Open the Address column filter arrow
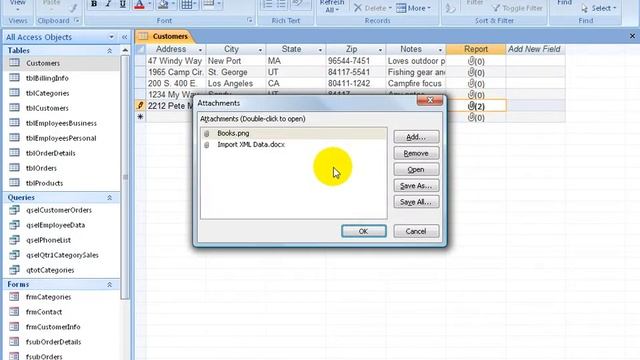The image size is (640, 360). pyautogui.click(x=200, y=50)
